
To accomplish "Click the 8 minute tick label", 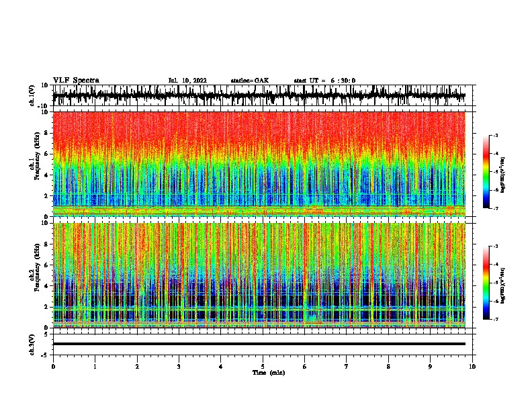I will (x=388, y=367).
